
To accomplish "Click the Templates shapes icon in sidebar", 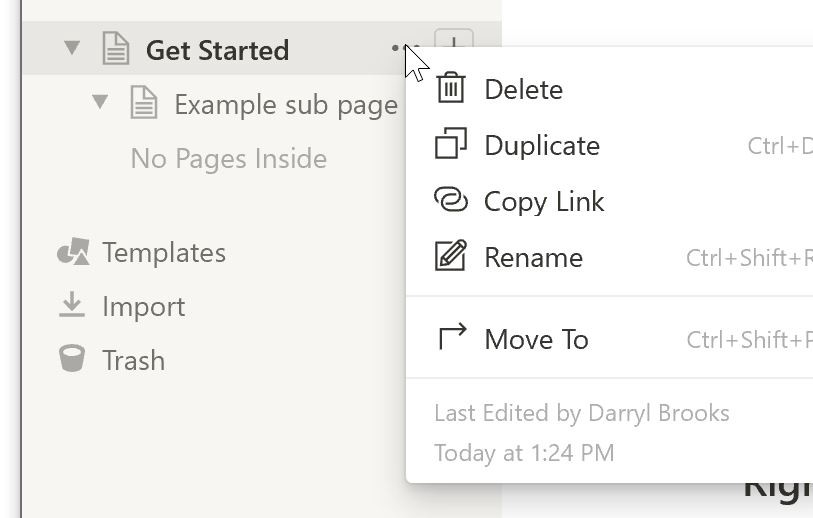I will pos(73,251).
